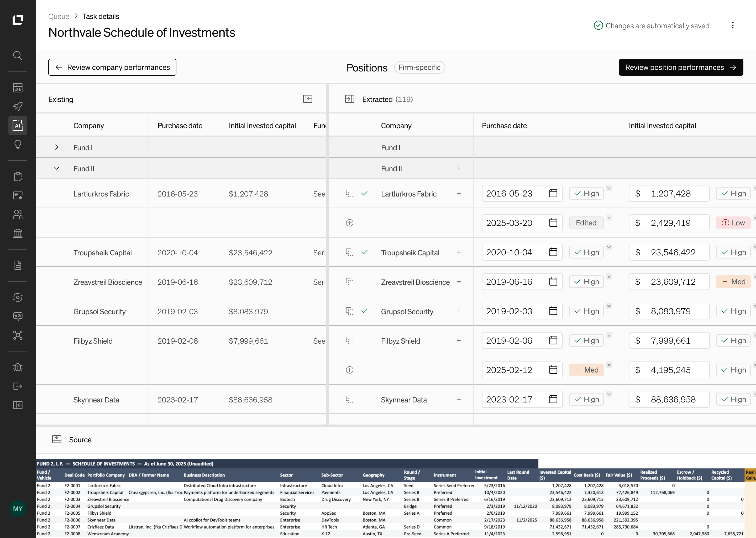Expand the Fund I row
The width and height of the screenshot is (756, 538).
coord(57,147)
